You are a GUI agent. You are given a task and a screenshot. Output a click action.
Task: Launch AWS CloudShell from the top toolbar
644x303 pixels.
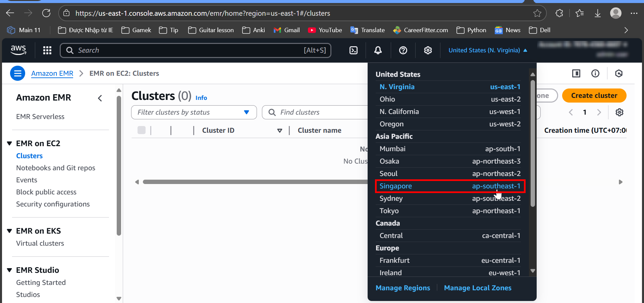pyautogui.click(x=354, y=50)
